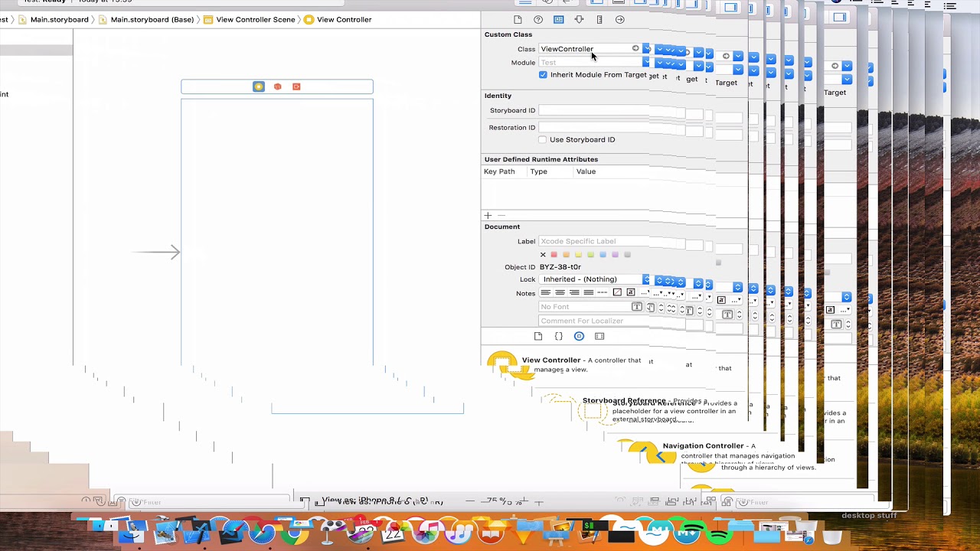Expand the Class dropdown arrow

pos(646,48)
